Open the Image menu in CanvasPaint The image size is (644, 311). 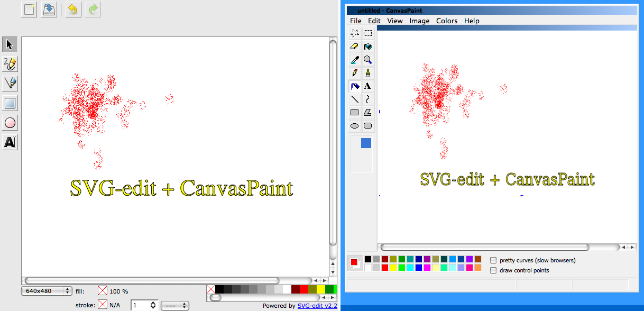pyautogui.click(x=419, y=21)
